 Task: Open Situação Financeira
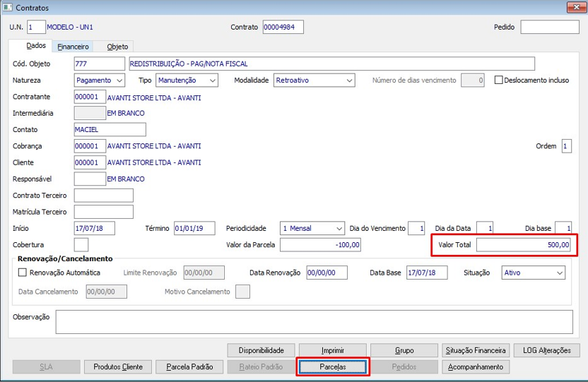[476, 350]
